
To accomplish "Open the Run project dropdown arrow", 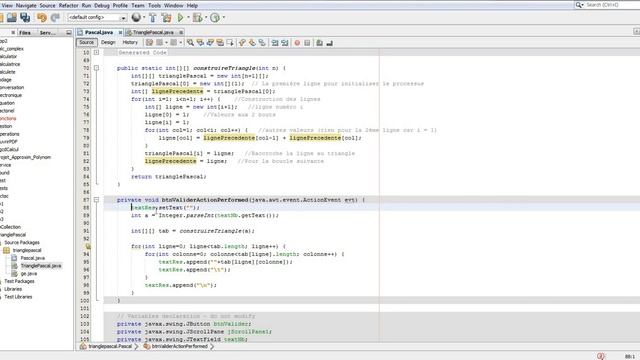I will pos(188,18).
